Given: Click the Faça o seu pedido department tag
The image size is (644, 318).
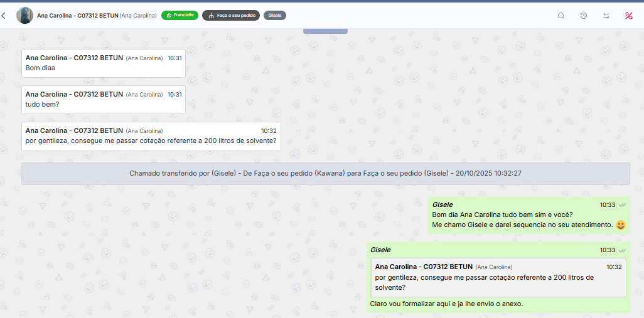Looking at the screenshot, I should (x=230, y=15).
